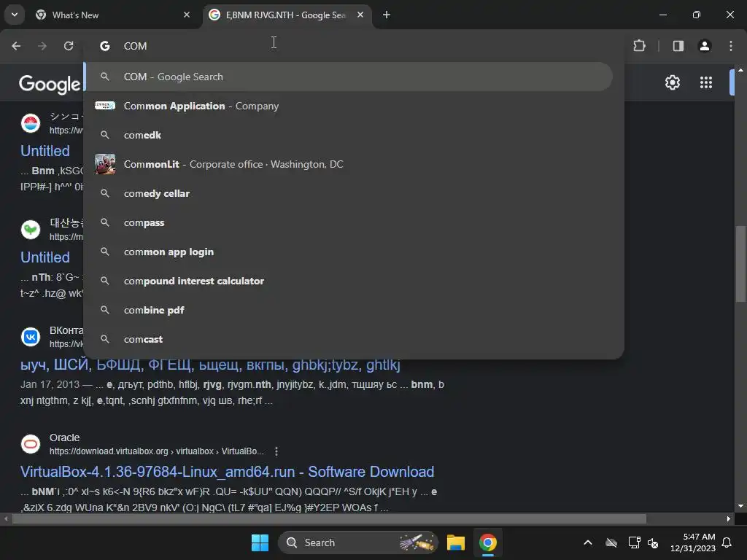The image size is (747, 560).
Task: Click the scrollbar down arrow
Action: [740, 506]
